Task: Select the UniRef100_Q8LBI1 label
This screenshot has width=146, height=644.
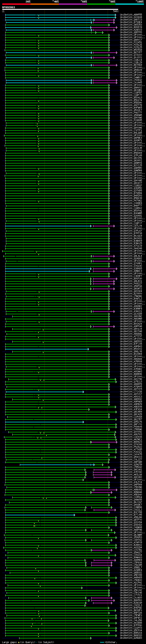Action: [131, 281]
